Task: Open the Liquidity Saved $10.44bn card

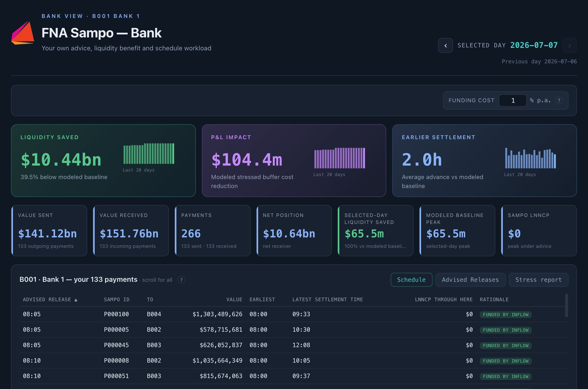Action: pyautogui.click(x=103, y=161)
